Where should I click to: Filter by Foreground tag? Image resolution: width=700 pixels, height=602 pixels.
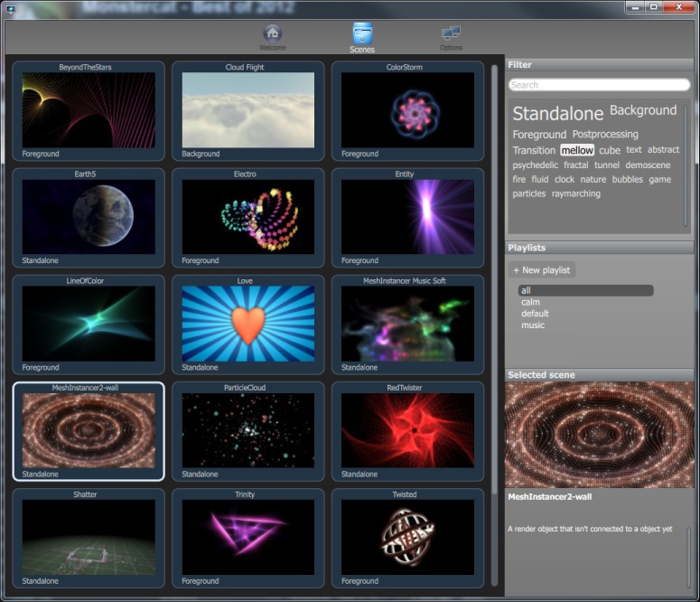(539, 135)
